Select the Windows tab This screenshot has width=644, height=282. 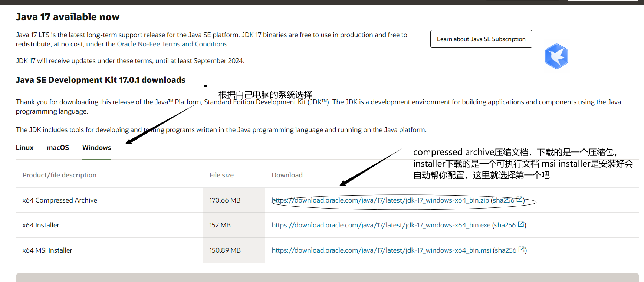(96, 148)
